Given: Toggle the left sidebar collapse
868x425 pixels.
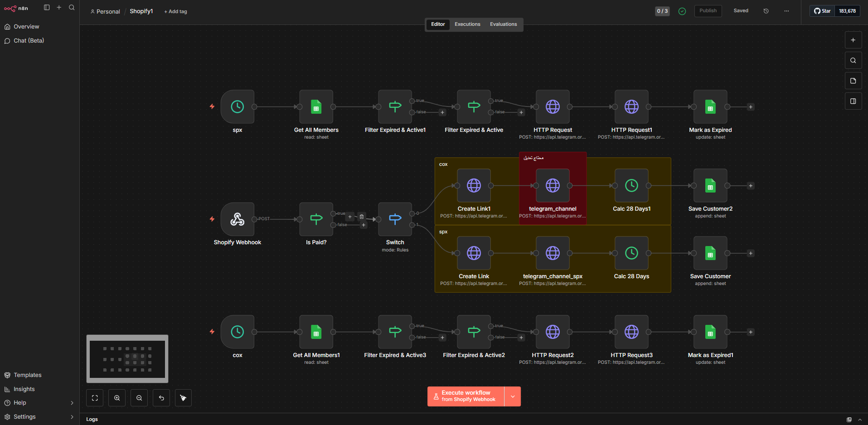Looking at the screenshot, I should point(47,8).
